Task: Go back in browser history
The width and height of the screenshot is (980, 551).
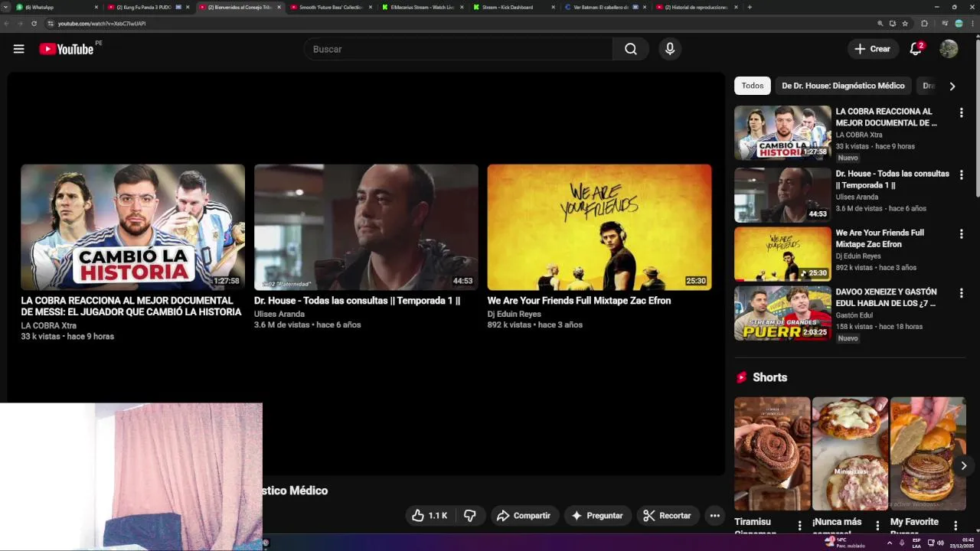Action: [x=7, y=24]
